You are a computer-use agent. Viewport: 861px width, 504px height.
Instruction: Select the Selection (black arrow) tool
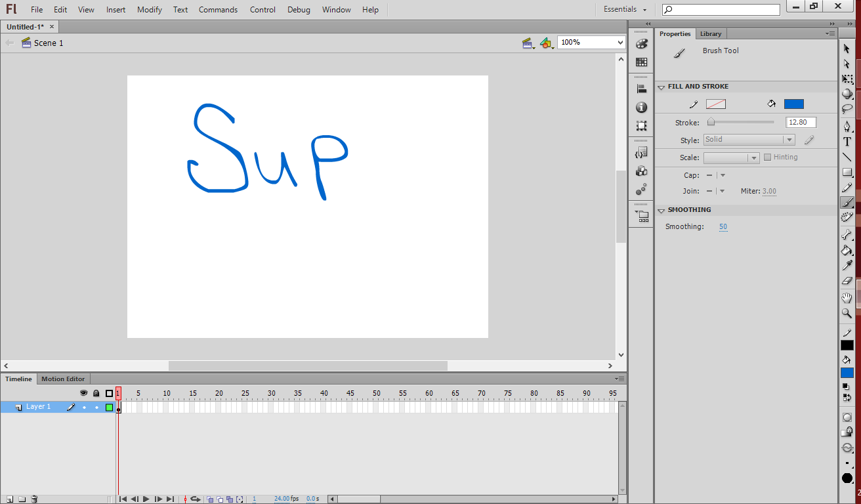(847, 49)
